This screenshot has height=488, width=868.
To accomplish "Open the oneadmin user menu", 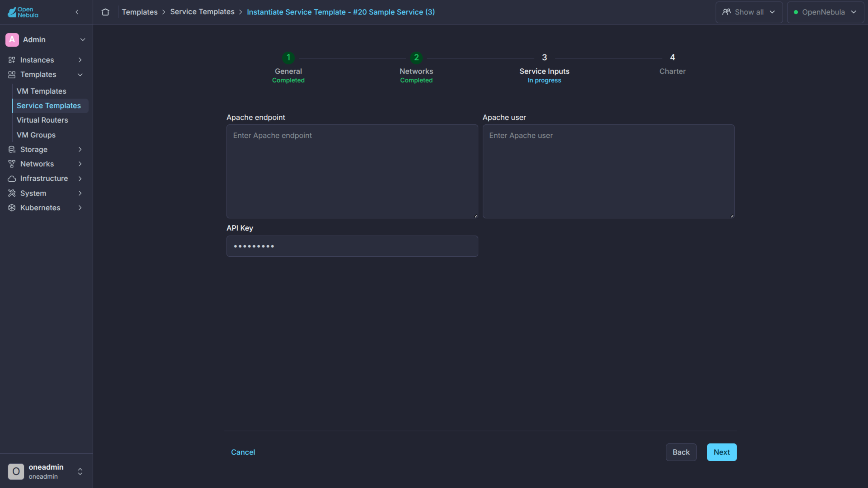I will [x=80, y=471].
